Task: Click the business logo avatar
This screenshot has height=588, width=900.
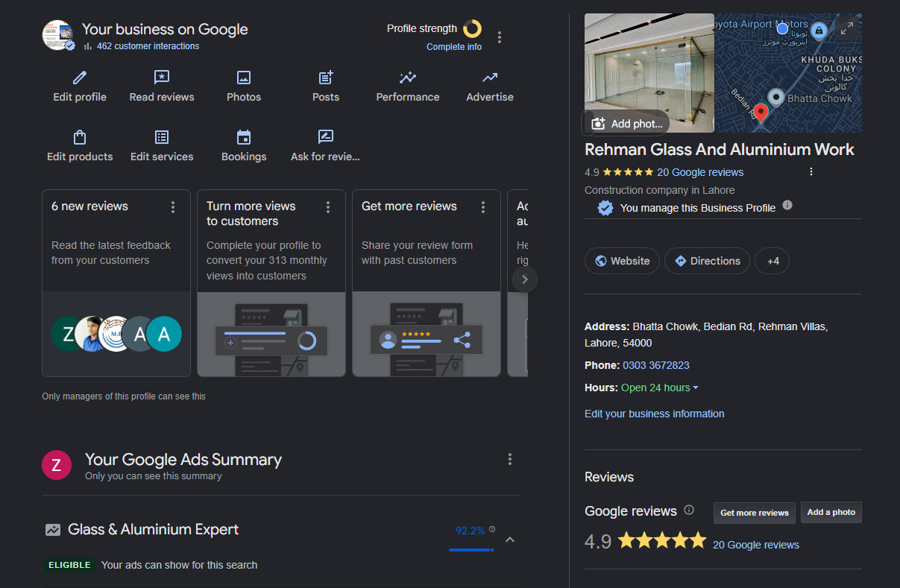Action: (x=57, y=35)
